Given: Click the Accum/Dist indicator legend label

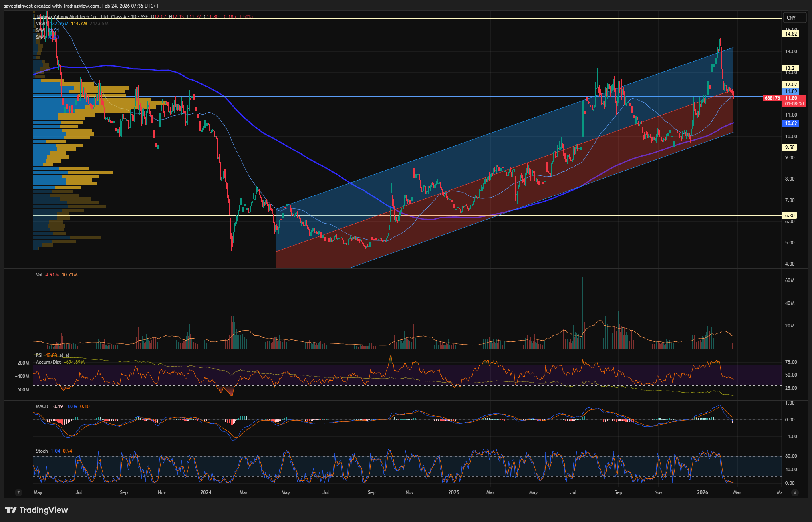Looking at the screenshot, I should pos(48,362).
